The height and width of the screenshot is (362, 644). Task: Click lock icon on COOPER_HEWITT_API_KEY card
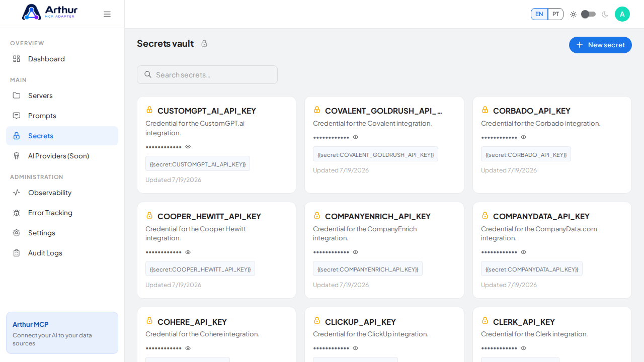[x=149, y=215]
